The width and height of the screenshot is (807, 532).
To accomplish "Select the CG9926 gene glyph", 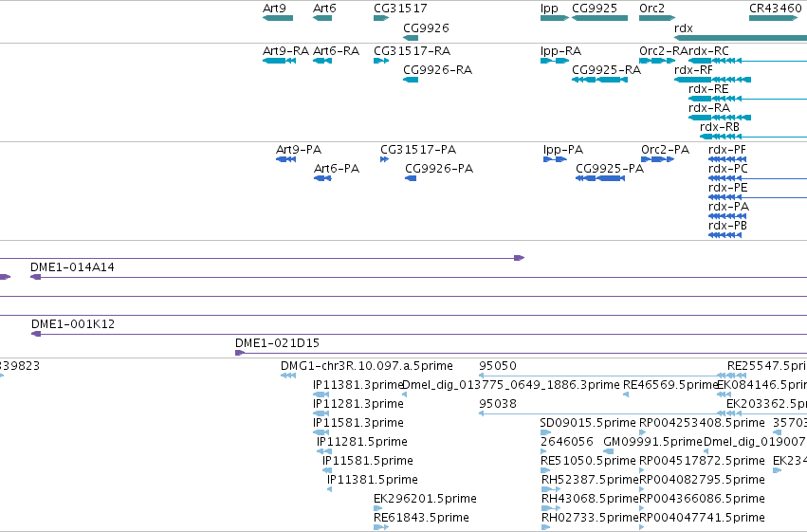I will tap(411, 38).
